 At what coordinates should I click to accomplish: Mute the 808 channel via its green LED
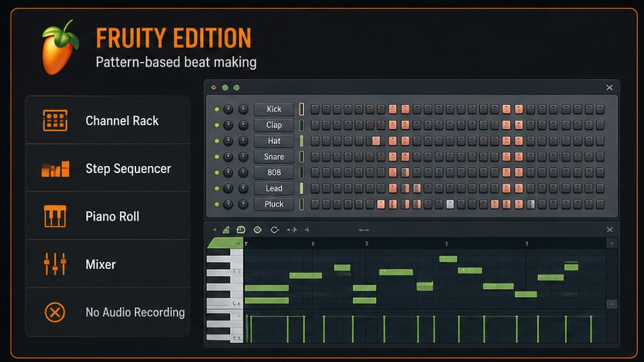(217, 173)
